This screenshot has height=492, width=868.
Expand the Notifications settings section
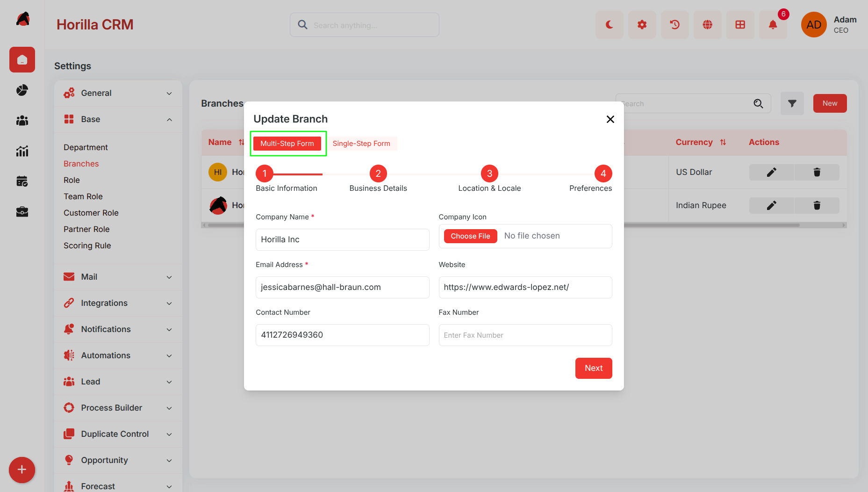tap(118, 329)
